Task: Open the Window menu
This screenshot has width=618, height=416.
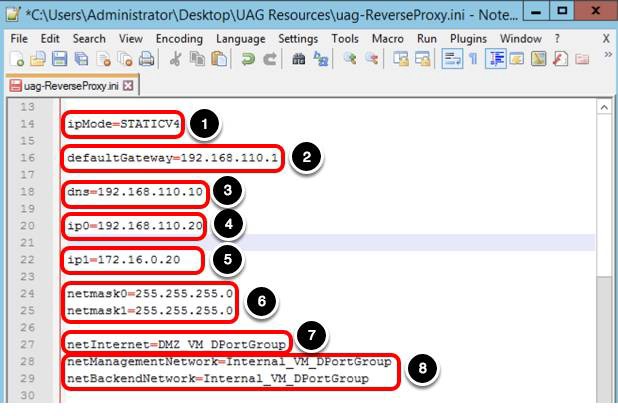Action: 521,39
